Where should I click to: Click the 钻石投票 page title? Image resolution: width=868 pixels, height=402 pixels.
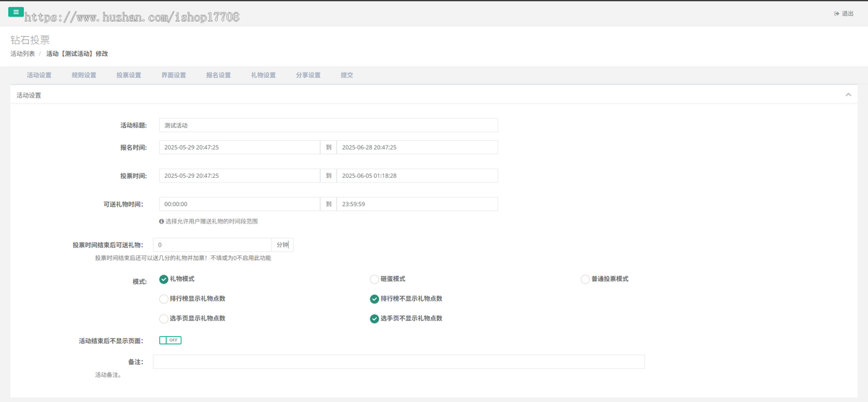(30, 40)
